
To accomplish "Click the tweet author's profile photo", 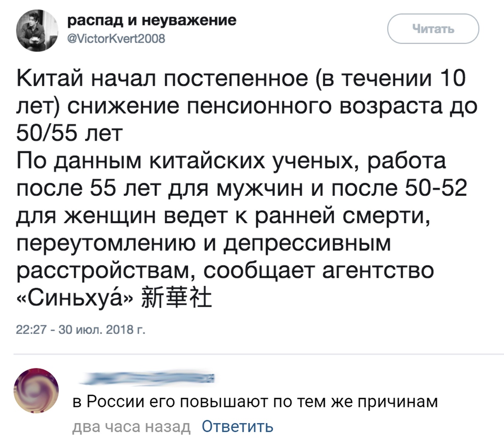I will [36, 31].
